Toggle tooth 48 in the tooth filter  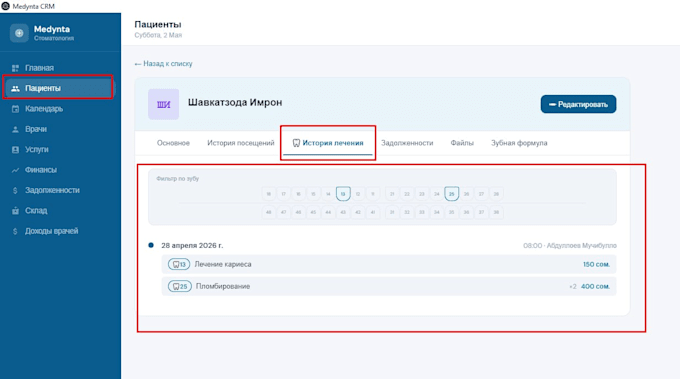tap(269, 212)
